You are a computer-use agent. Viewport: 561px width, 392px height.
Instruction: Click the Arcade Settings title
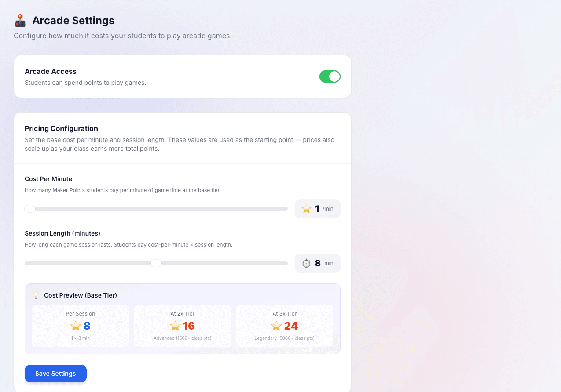(73, 20)
